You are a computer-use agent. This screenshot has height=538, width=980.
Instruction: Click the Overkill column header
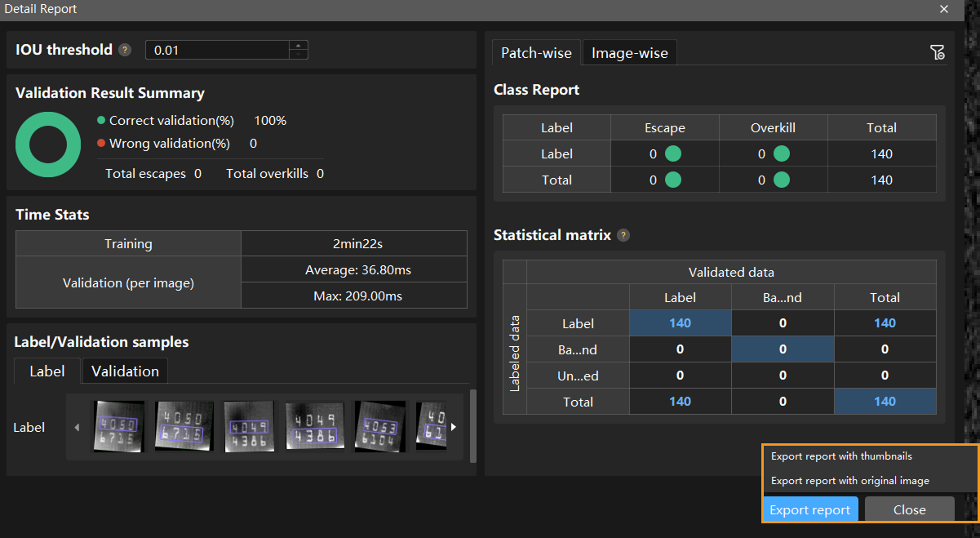tap(773, 127)
